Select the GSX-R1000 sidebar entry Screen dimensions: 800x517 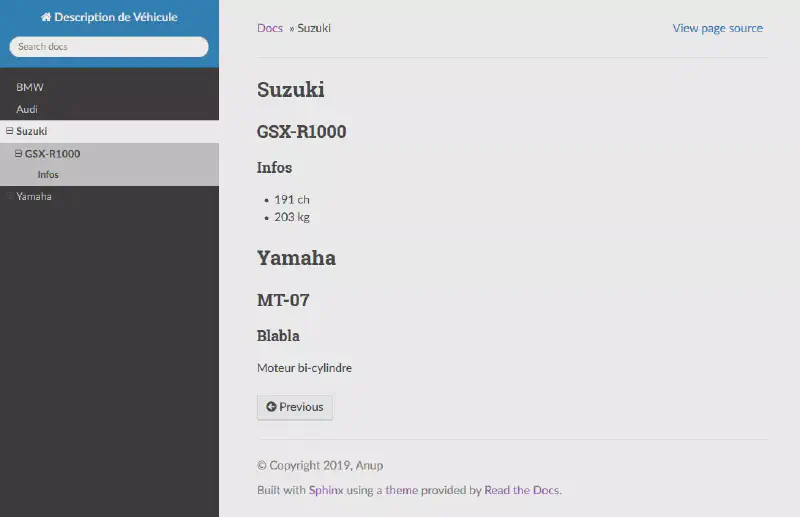point(53,154)
